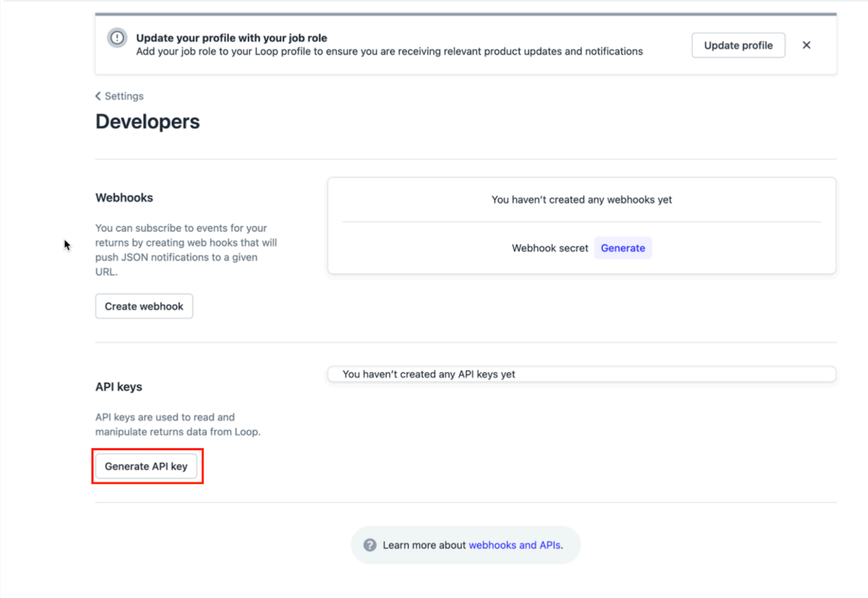Click the API keys description text
This screenshot has height=598, width=868.
click(x=177, y=425)
